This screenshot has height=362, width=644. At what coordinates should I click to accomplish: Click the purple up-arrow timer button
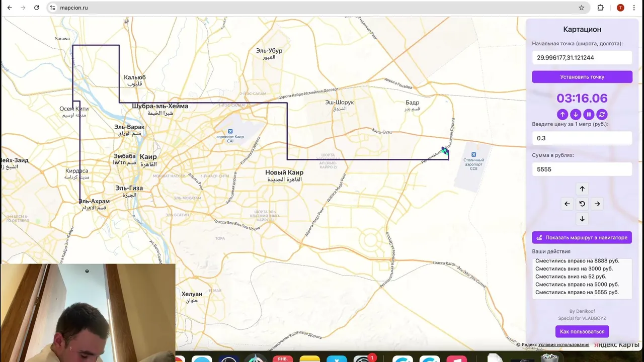562,114
